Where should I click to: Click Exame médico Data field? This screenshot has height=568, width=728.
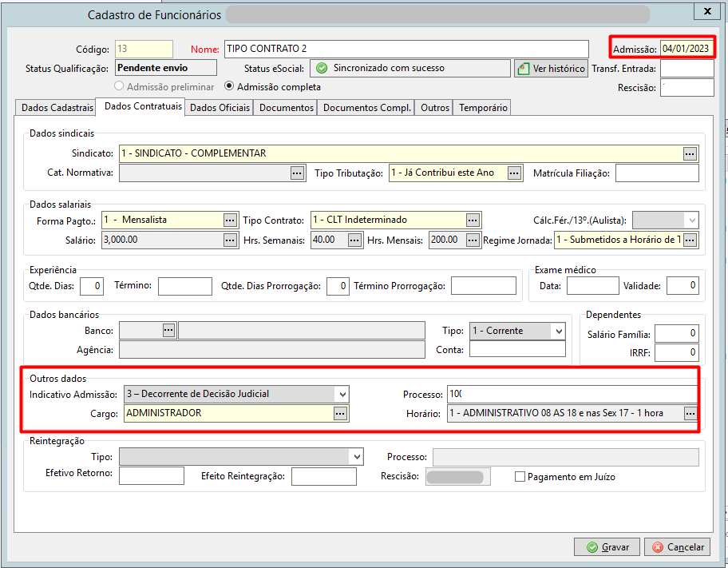593,286
